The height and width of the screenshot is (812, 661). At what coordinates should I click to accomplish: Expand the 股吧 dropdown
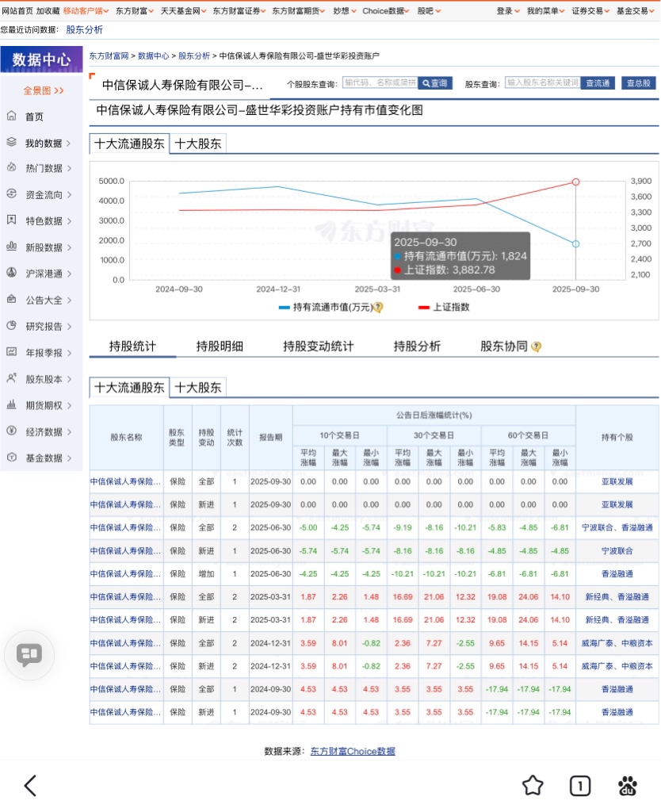point(429,10)
